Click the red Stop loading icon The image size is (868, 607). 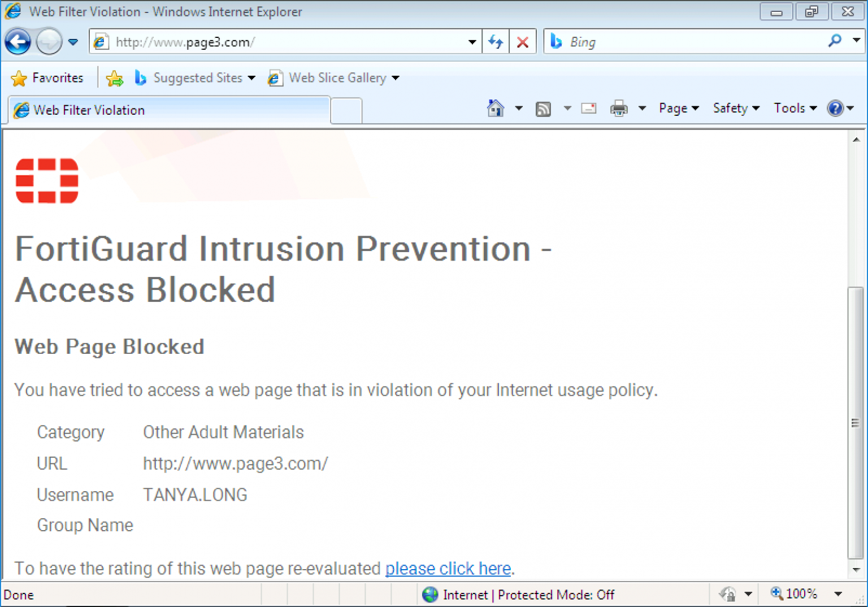tap(523, 42)
